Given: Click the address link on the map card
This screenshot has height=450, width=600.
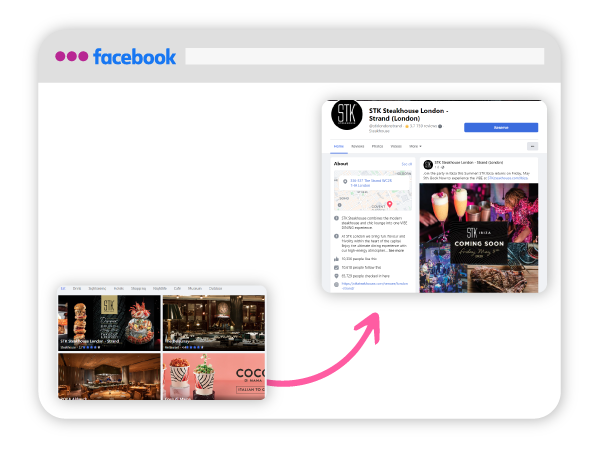Looking at the screenshot, I should [371, 183].
